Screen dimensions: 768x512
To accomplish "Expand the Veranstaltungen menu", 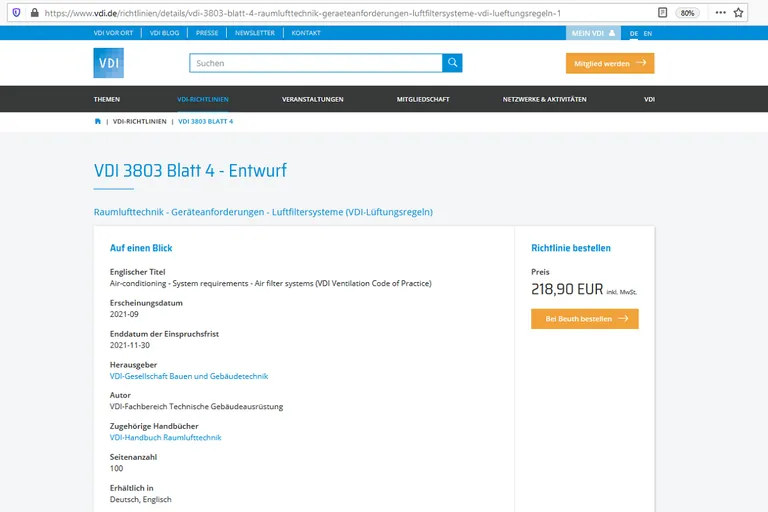I will (312, 99).
